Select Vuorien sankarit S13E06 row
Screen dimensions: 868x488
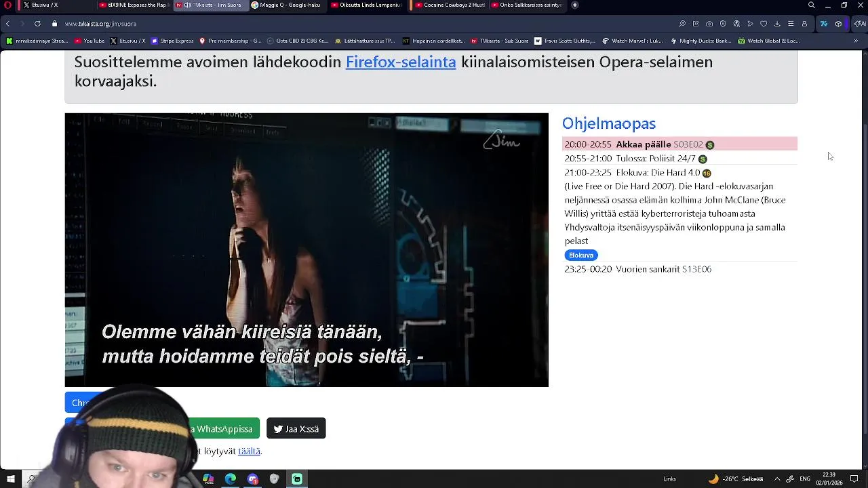point(679,269)
